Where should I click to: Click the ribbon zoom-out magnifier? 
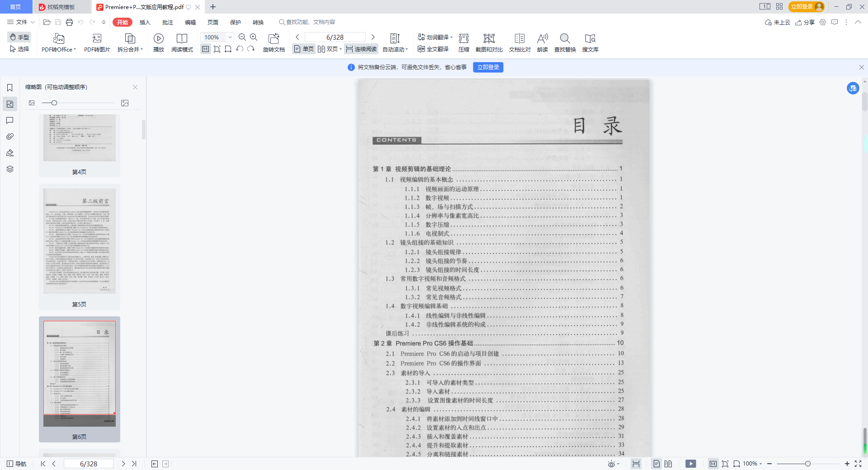(x=242, y=37)
